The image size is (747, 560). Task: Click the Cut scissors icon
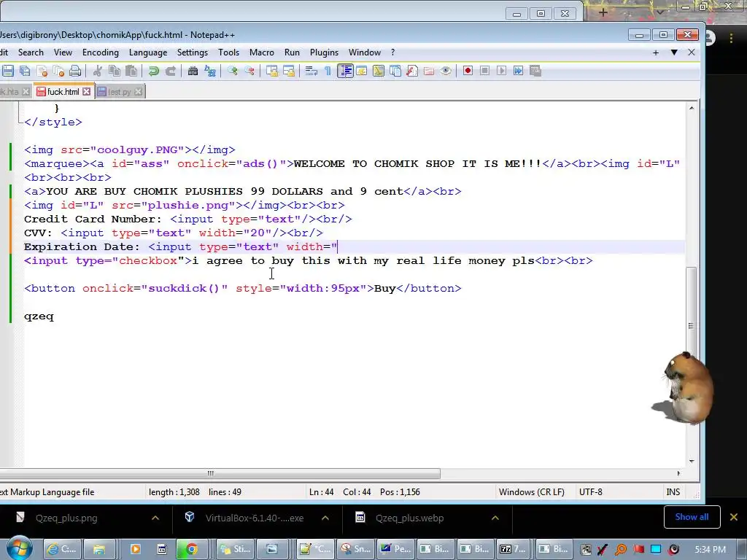(98, 71)
